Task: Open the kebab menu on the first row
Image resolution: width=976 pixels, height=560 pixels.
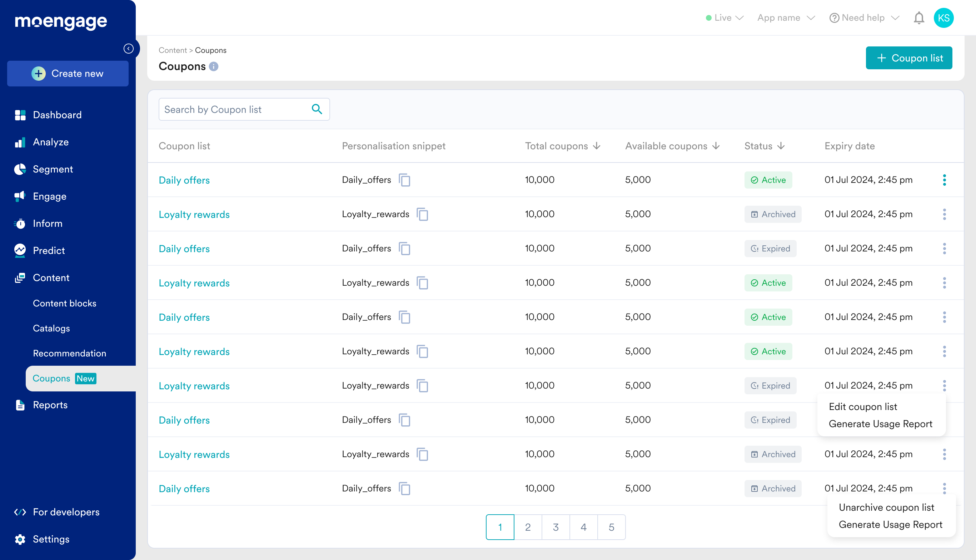Action: (944, 180)
